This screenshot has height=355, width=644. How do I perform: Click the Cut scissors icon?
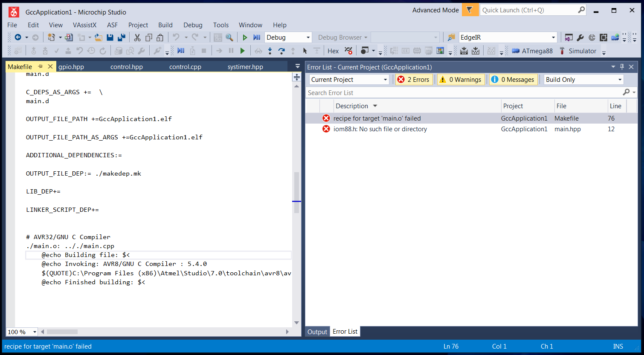pos(137,38)
